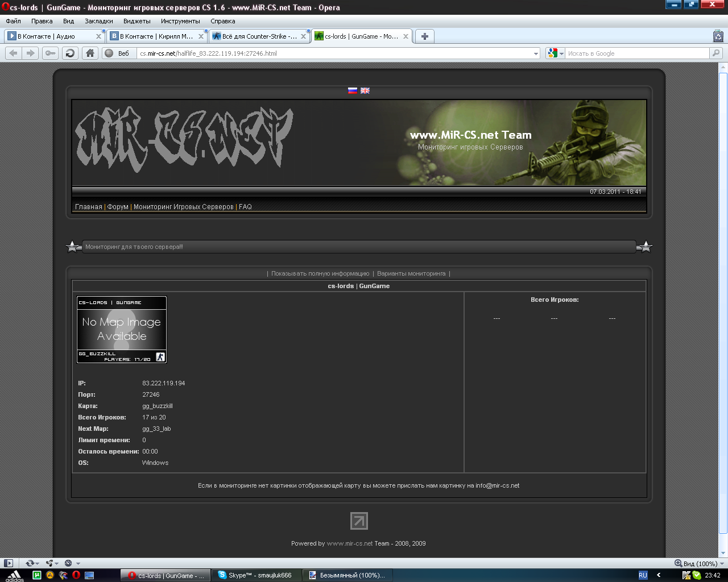Screen dimensions: 728x582
Task: Click 'Варианты мониторинга' link
Action: tap(411, 273)
